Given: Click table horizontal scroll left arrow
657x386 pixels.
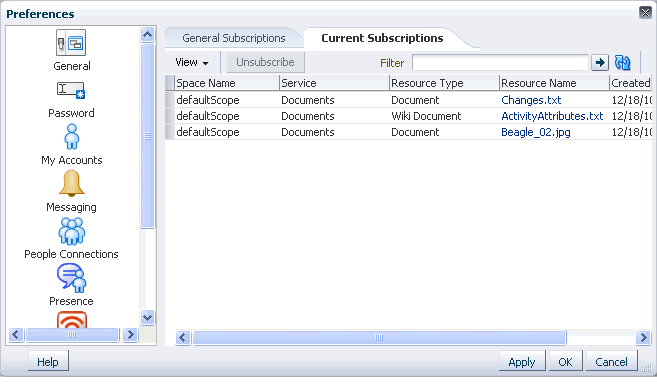Looking at the screenshot, I should point(183,337).
